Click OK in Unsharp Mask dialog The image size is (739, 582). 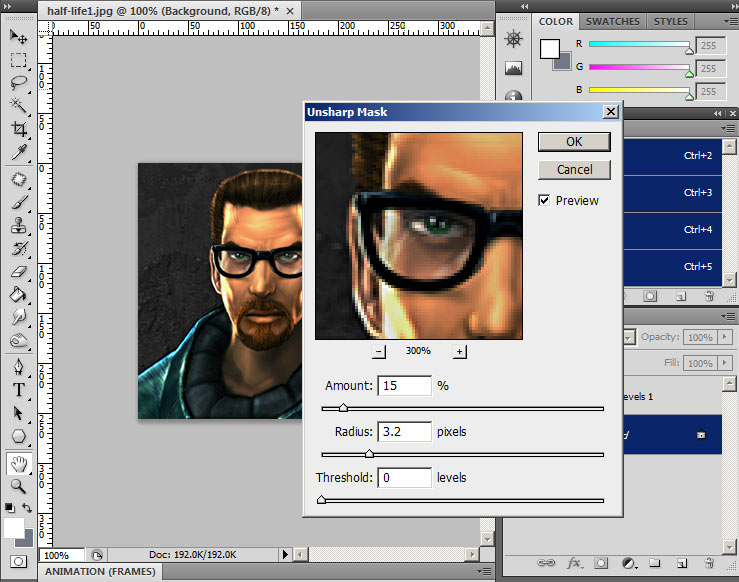coord(574,142)
